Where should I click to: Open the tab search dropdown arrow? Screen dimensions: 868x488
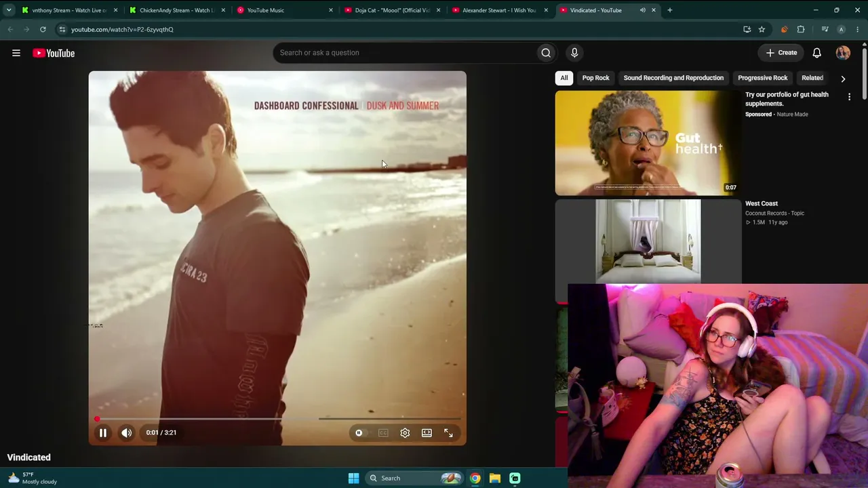pyautogui.click(x=8, y=10)
